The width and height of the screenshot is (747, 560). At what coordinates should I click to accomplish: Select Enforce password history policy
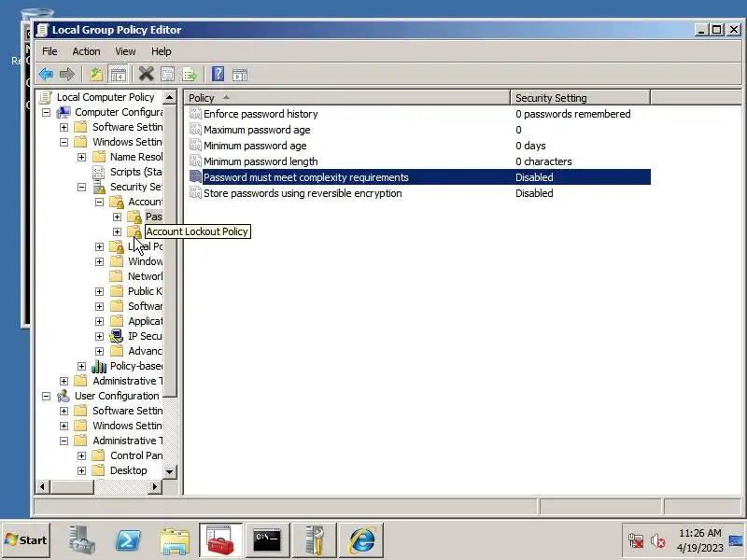click(x=261, y=113)
